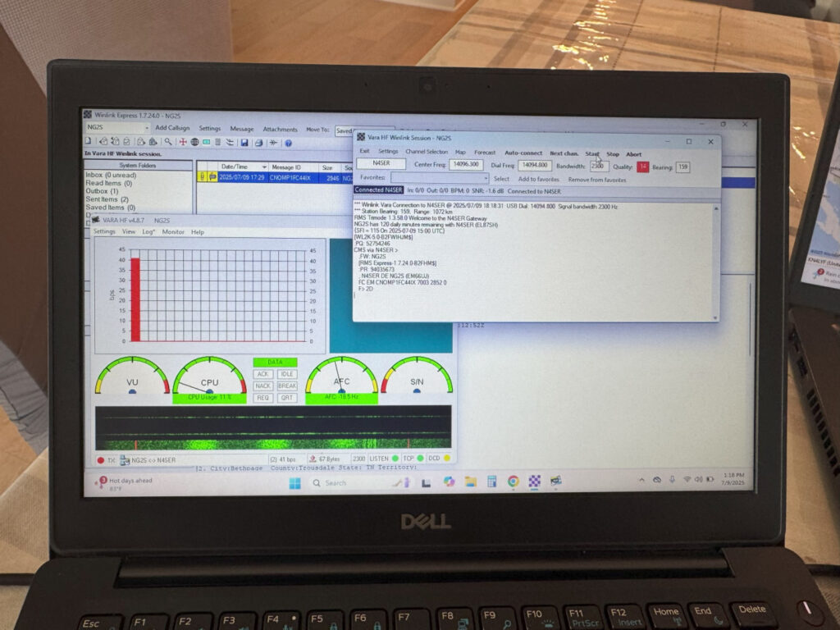
Task: Open the Message menu in Winlink Express
Action: click(x=242, y=129)
